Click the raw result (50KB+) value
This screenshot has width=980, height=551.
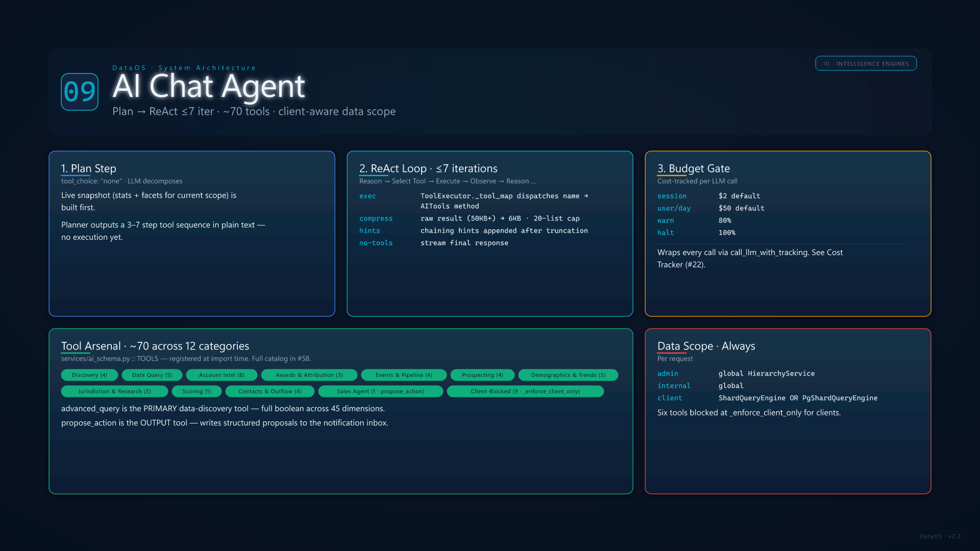[x=500, y=218]
